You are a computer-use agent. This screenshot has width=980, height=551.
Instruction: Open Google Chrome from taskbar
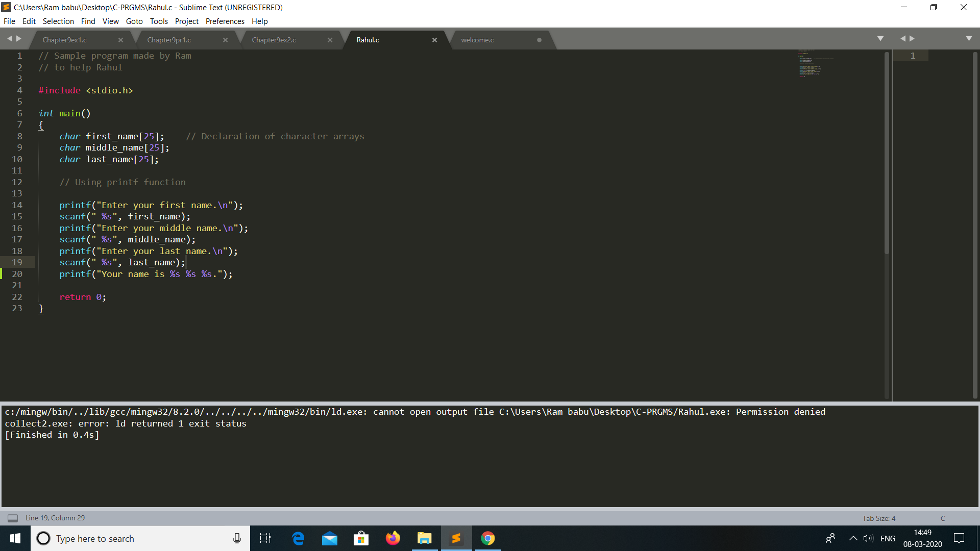[488, 538]
